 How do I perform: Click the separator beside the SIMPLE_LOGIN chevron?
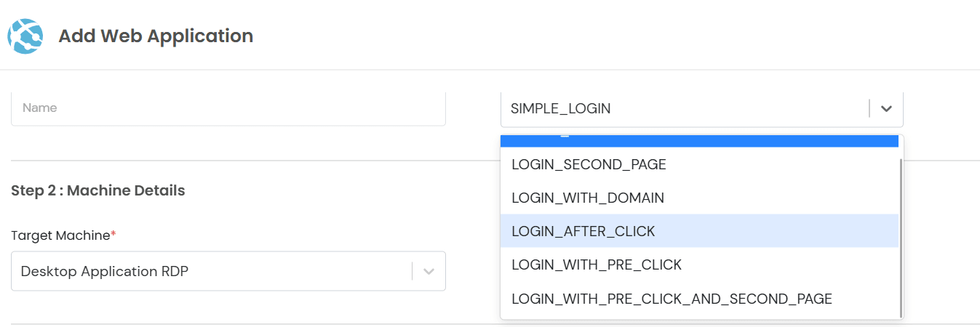(x=869, y=109)
